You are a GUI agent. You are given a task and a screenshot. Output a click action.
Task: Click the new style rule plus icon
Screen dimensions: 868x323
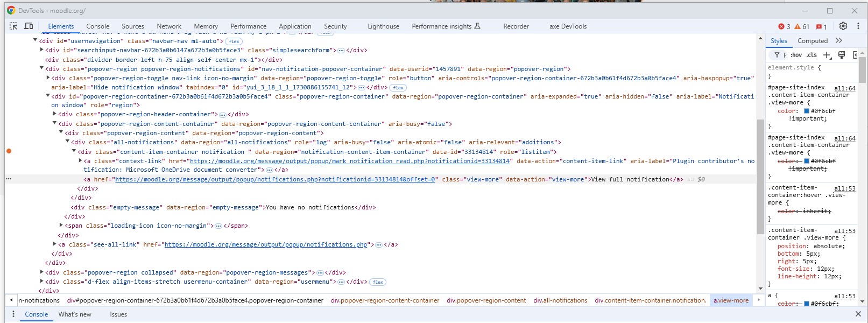pyautogui.click(x=827, y=55)
